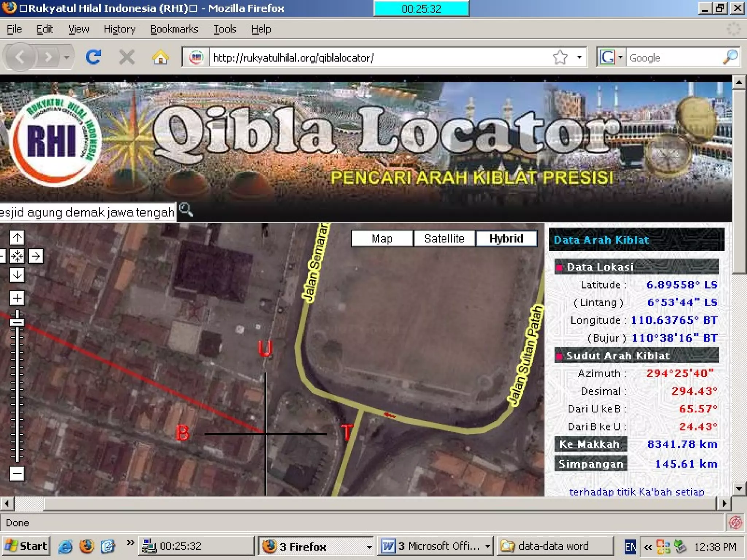The height and width of the screenshot is (560, 747).
Task: Click the bookmark star in address bar
Action: point(560,57)
